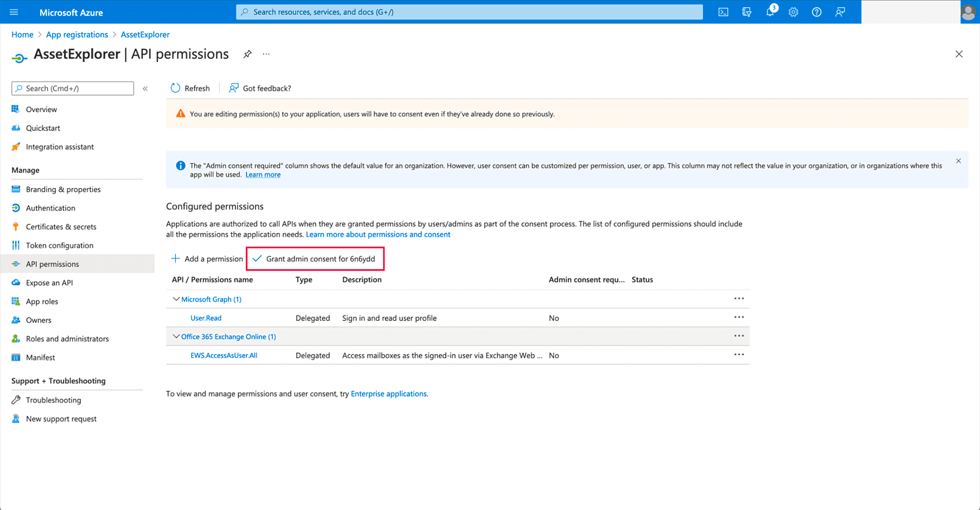980x510 pixels.
Task: Open the Authentication menu item
Action: click(x=50, y=208)
